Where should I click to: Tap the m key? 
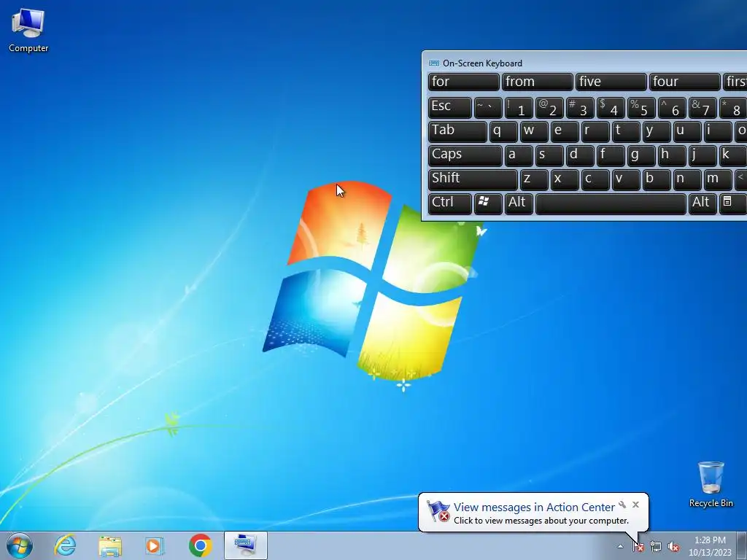718,180
